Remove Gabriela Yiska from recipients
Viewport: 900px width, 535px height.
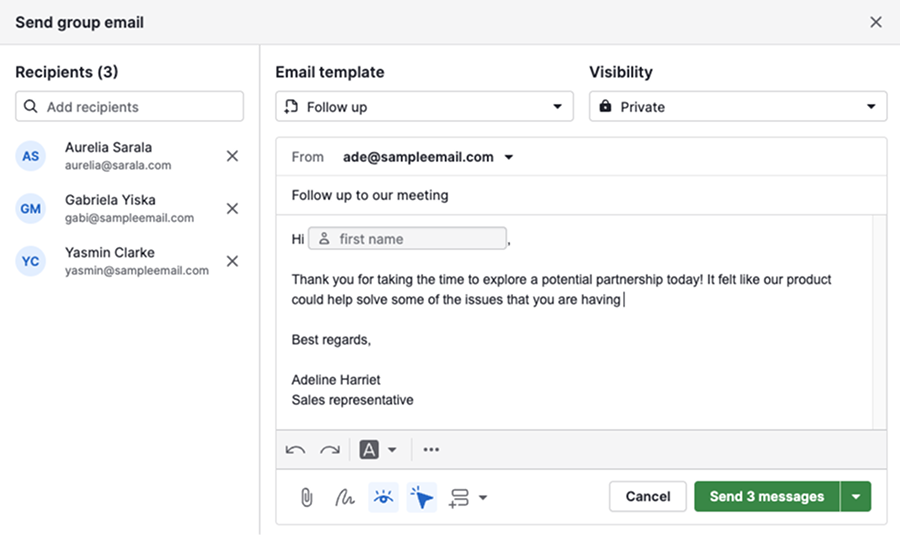[232, 208]
